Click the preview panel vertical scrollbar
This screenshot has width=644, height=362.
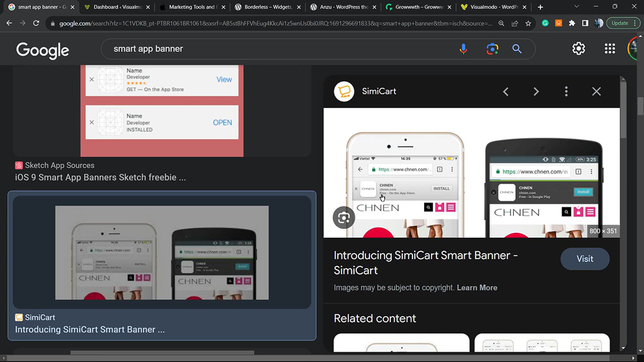pos(623,110)
